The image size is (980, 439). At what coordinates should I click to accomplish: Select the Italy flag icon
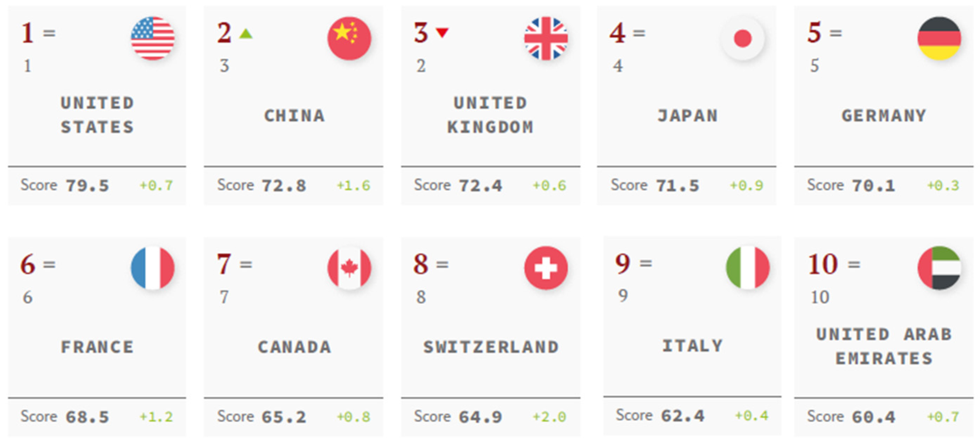click(747, 267)
